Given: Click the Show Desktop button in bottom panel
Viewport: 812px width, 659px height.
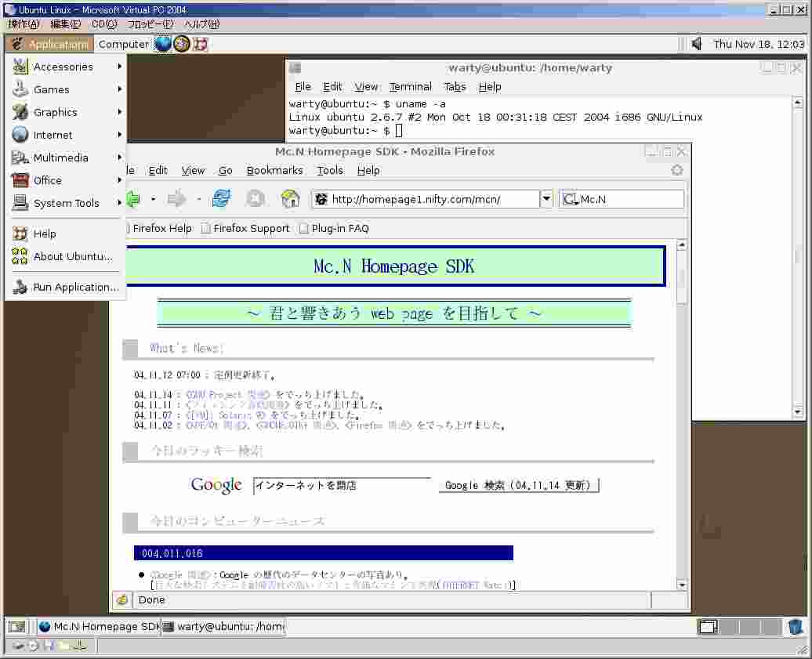Looking at the screenshot, I should pyautogui.click(x=16, y=627).
